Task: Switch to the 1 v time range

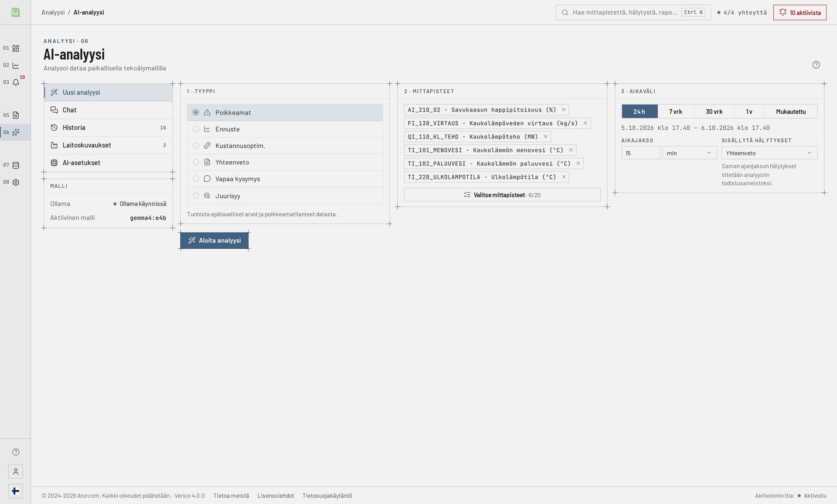Action: coord(749,112)
